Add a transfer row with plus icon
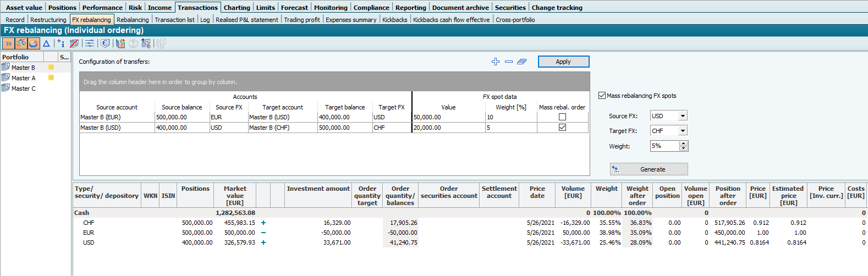Image resolution: width=868 pixels, height=276 pixels. click(x=496, y=62)
